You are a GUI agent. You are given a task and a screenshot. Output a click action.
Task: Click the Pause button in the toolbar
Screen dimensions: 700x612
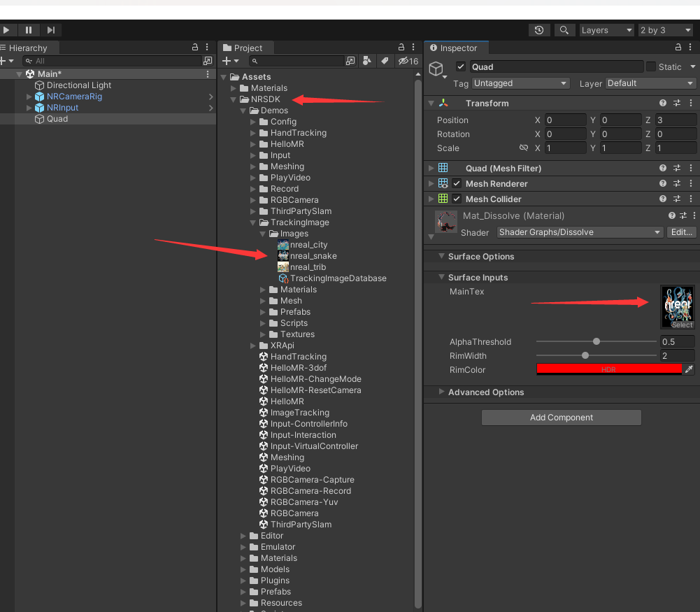pos(29,30)
